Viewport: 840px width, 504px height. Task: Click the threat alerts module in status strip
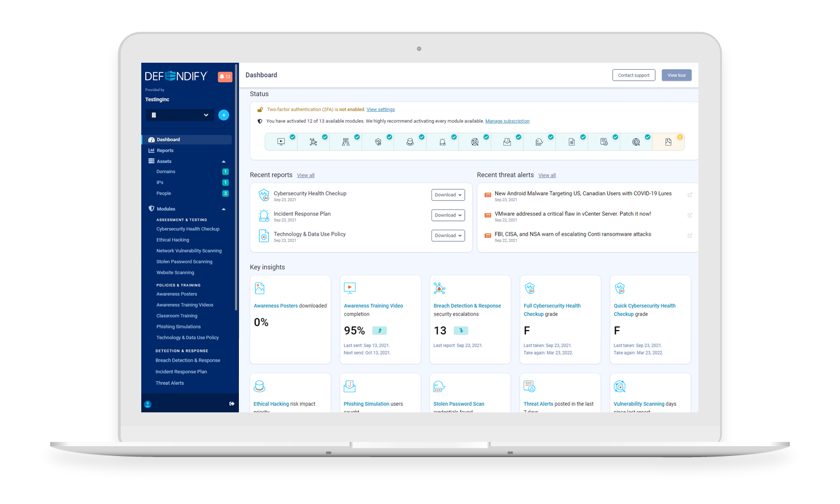tap(604, 142)
